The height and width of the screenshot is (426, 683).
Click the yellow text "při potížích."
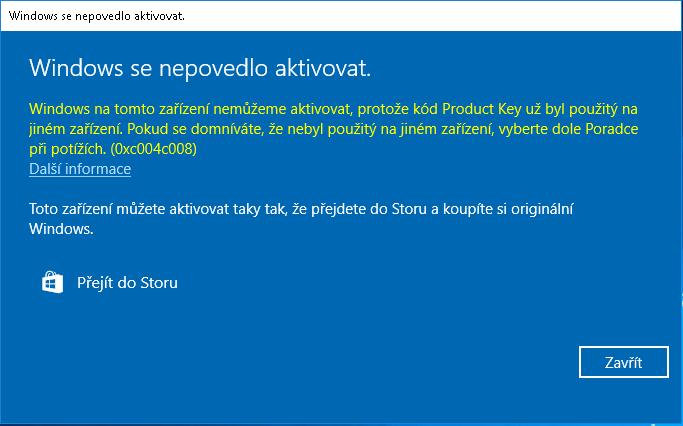[x=68, y=149]
